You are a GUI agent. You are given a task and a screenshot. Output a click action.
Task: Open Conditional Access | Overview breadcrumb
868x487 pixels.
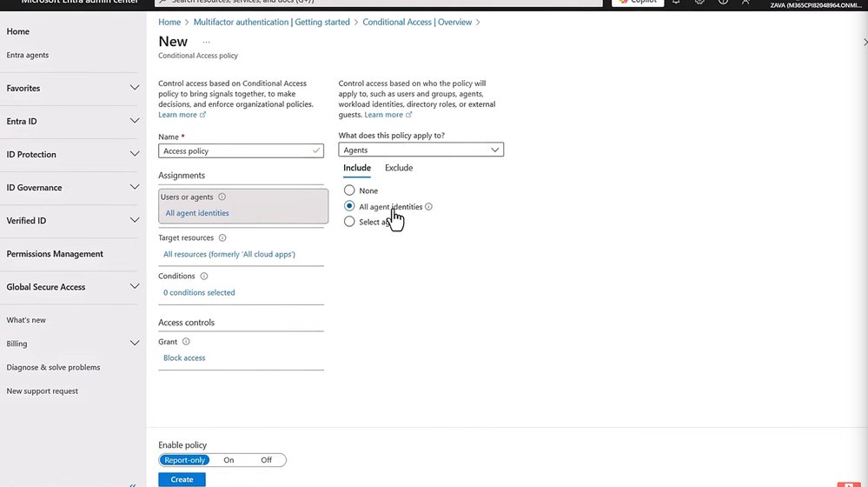point(417,22)
